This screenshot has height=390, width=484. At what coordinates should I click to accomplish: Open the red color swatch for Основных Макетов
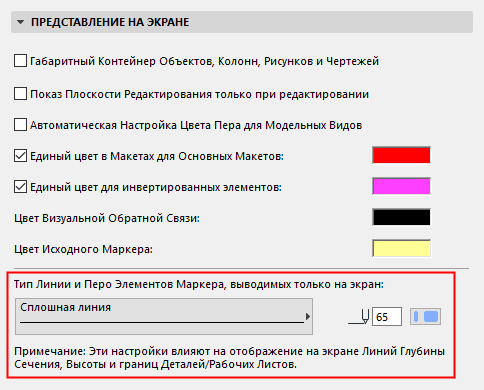(401, 155)
